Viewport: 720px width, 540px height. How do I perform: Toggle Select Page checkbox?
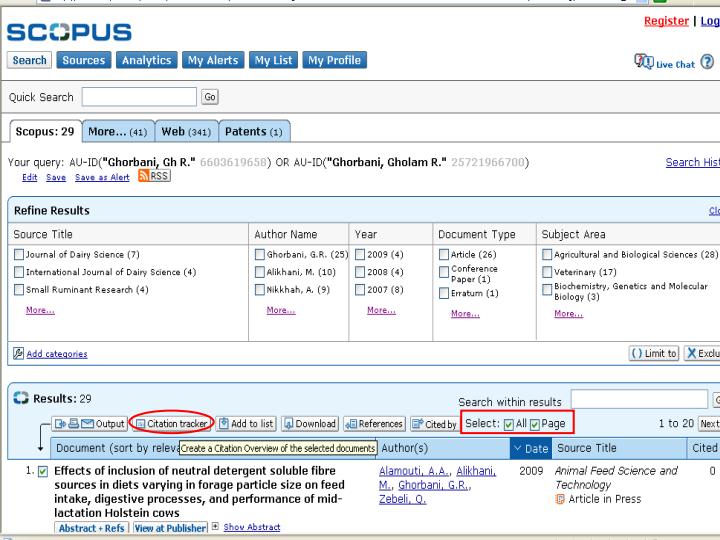(534, 424)
